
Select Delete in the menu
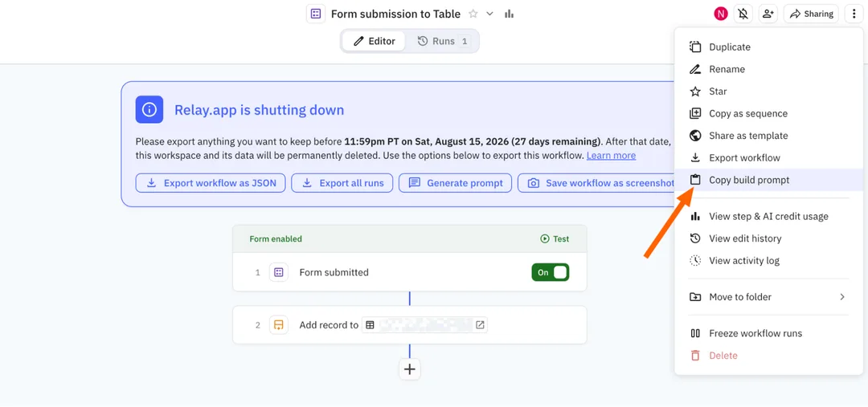pyautogui.click(x=769, y=356)
